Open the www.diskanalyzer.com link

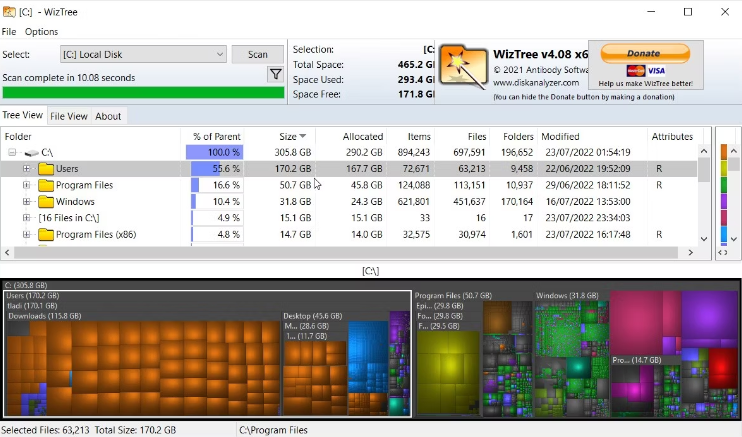536,83
